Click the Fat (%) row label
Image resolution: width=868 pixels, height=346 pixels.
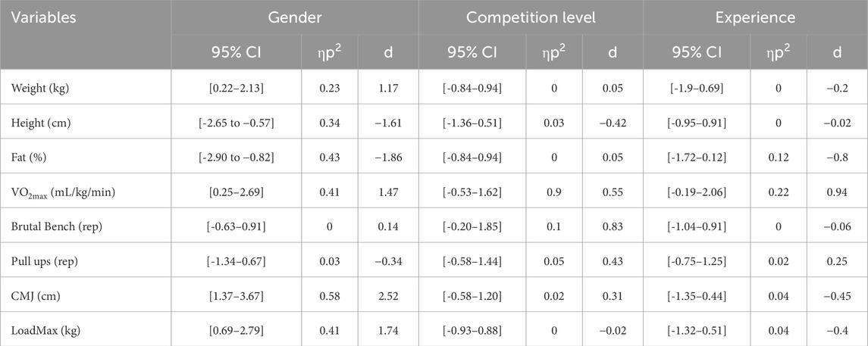[x=29, y=155]
